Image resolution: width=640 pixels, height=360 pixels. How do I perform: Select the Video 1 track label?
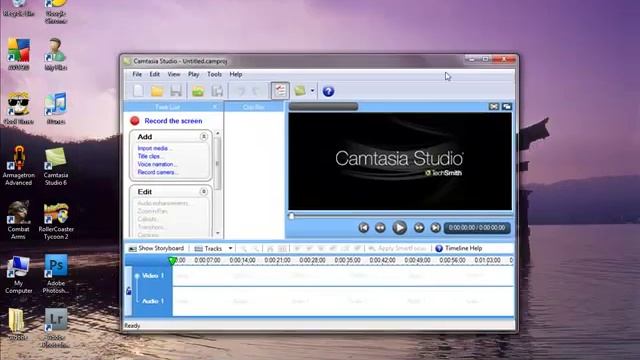point(153,276)
